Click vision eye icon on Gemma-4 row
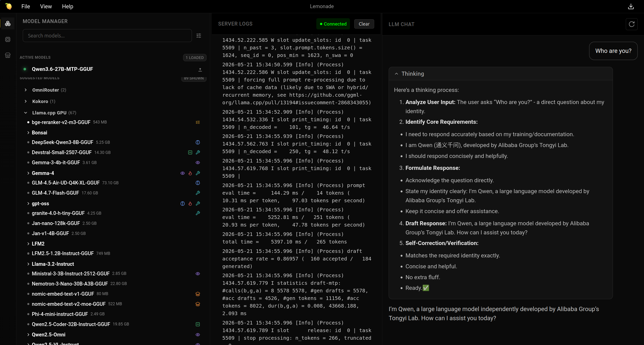Screen dimensions: 644x345 coord(183,173)
